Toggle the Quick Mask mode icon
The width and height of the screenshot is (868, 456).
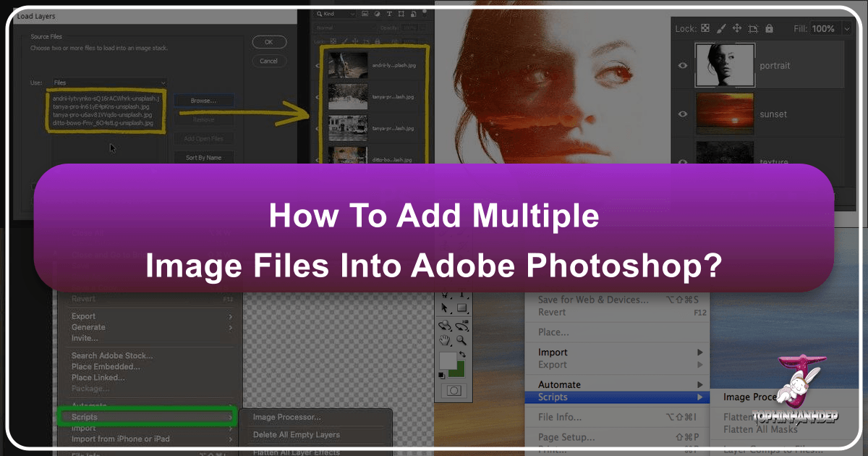pos(454,390)
